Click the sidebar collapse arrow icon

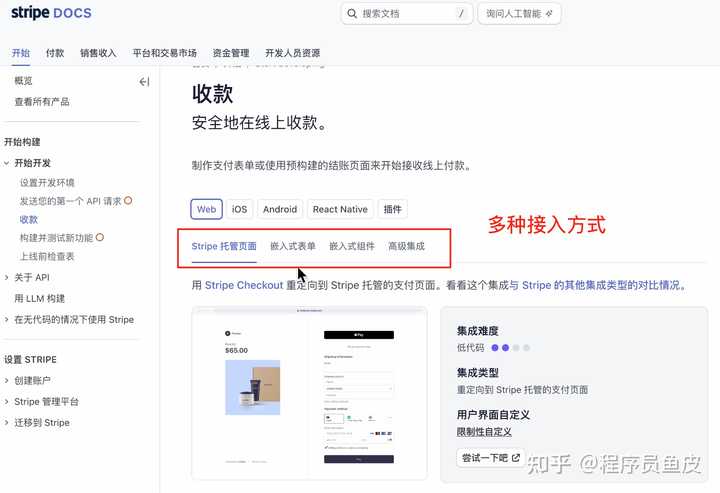coord(144,82)
